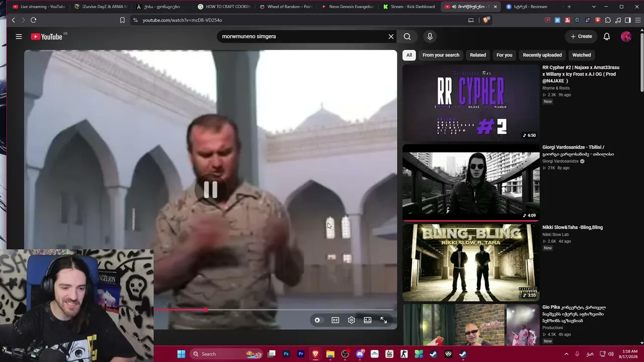Open the account avatar menu
This screenshot has height=362, width=644.
[626, 36]
